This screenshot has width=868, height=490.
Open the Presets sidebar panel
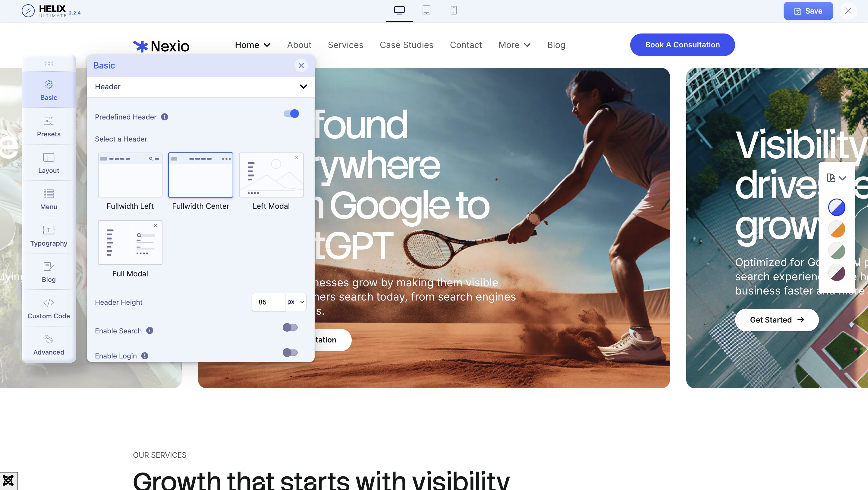click(49, 126)
